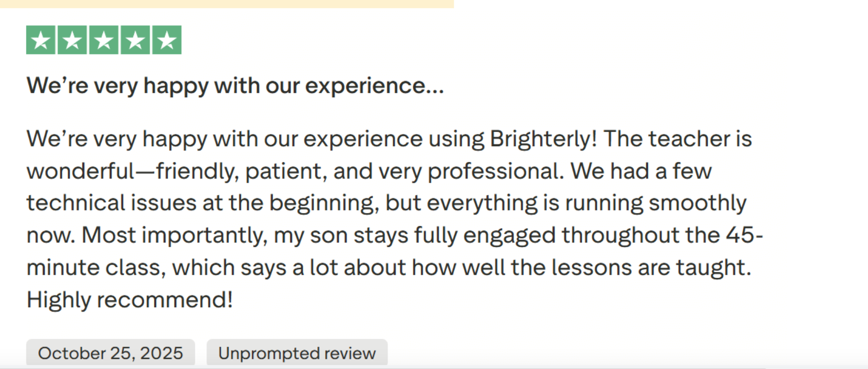Select the third rating star
Viewport: 868px width, 369px height.
pos(104,40)
